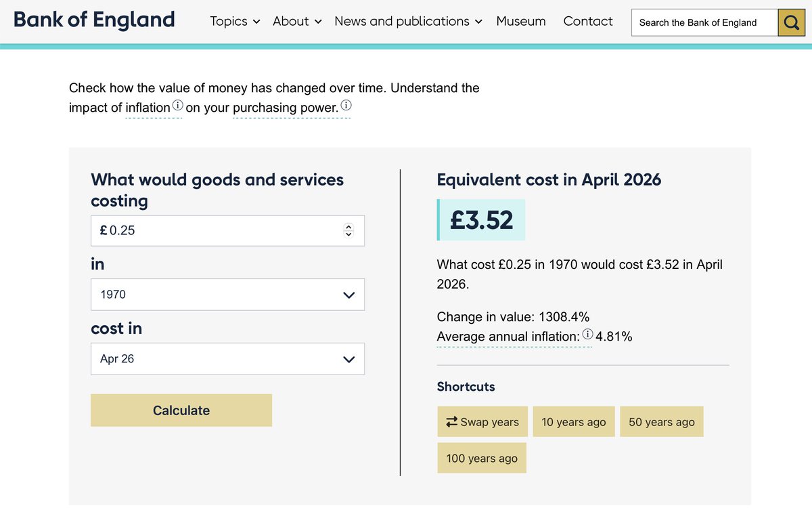This screenshot has height=508, width=812.
Task: Open the 1970 year dropdown
Action: click(227, 295)
